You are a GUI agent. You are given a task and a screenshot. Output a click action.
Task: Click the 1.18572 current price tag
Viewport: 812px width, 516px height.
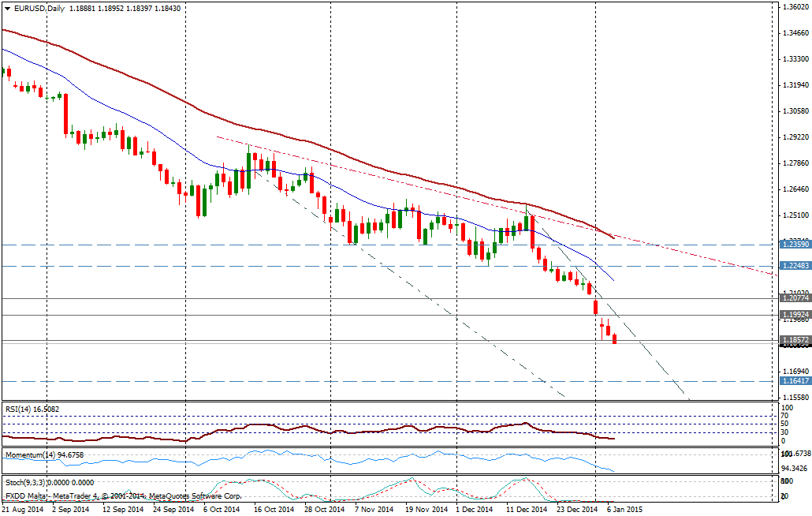coord(795,340)
